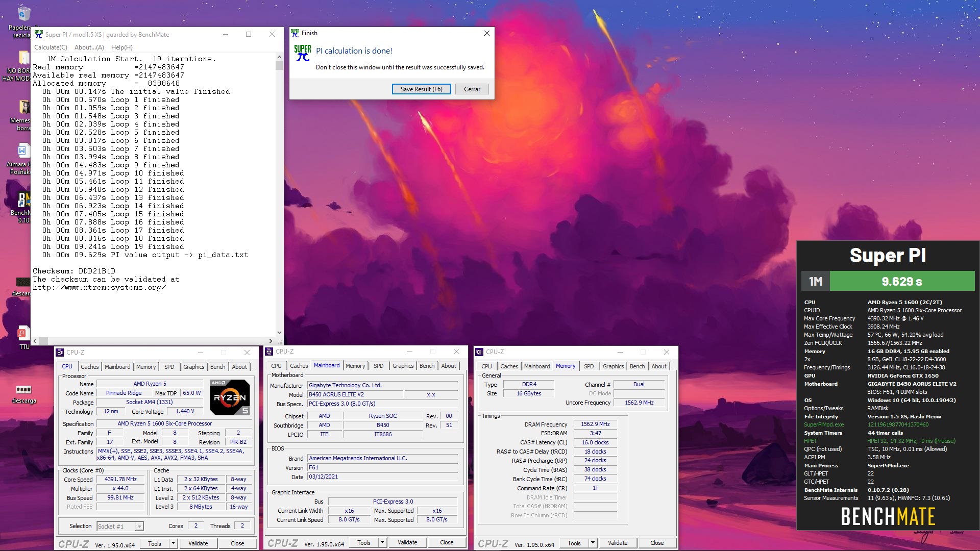Open Graphics tab in right CPU-Z window
The height and width of the screenshot is (551, 980).
click(x=614, y=366)
